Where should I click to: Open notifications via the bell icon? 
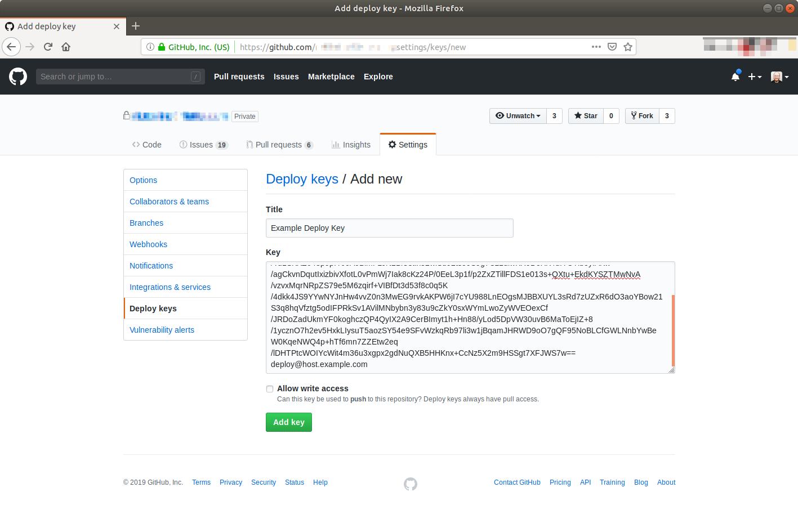pyautogui.click(x=735, y=76)
